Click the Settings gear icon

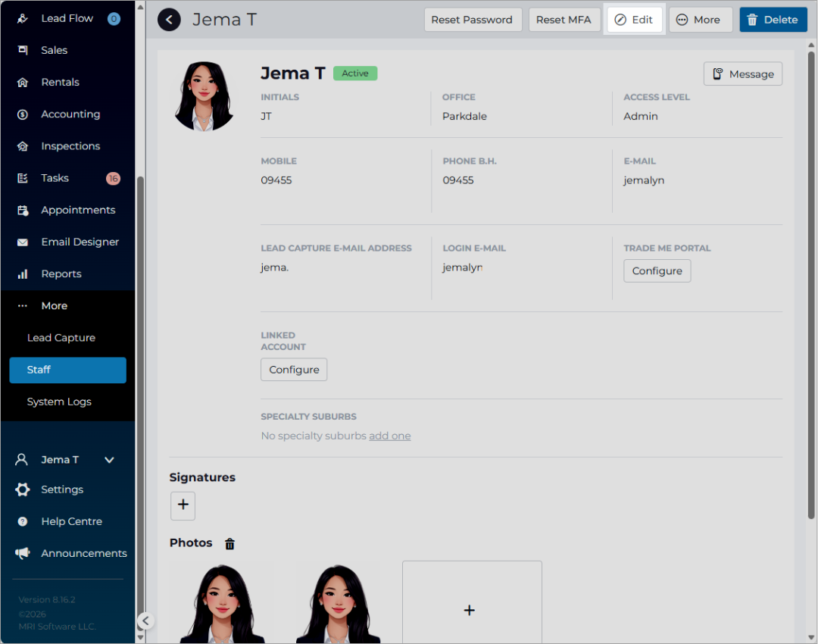pos(23,489)
